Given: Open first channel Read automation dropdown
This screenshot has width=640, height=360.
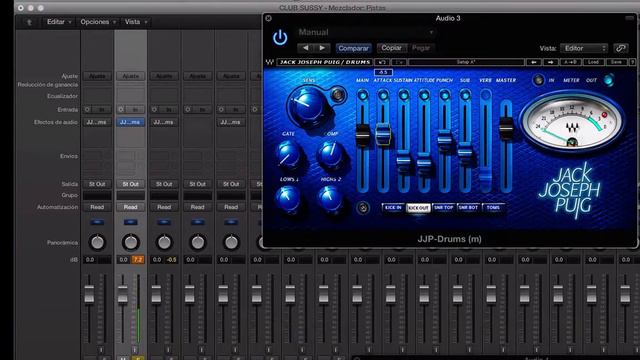Looking at the screenshot, I should coord(97,207).
